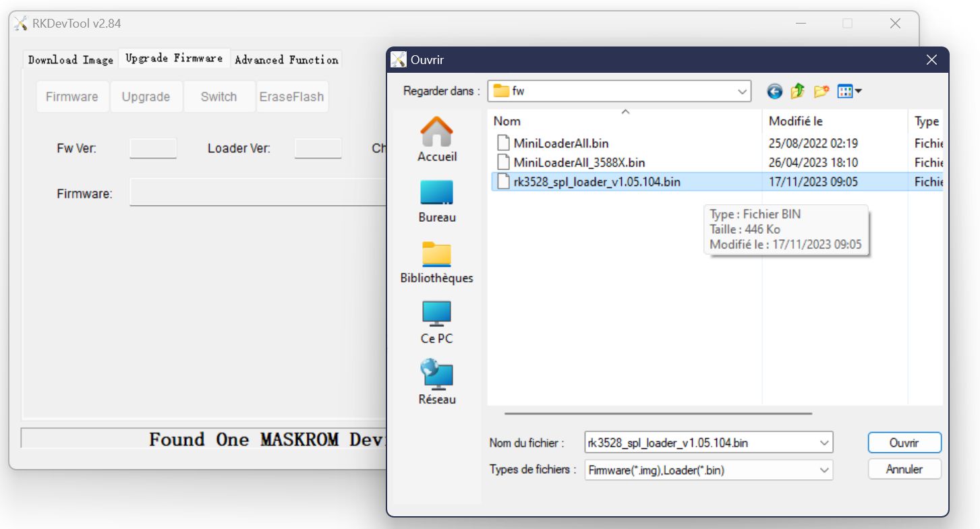980x529 pixels.
Task: Click the Loader Ver field in RKDevTool
Action: pyautogui.click(x=318, y=148)
